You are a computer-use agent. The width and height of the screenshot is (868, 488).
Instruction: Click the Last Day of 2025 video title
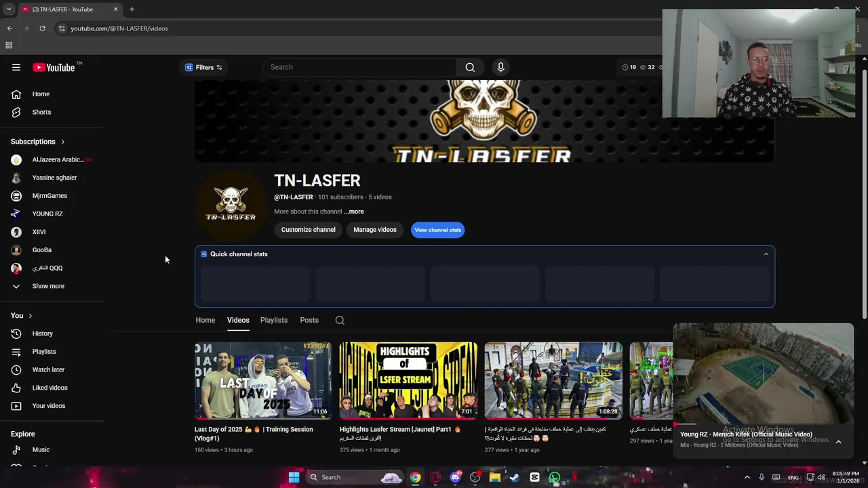[x=254, y=434]
